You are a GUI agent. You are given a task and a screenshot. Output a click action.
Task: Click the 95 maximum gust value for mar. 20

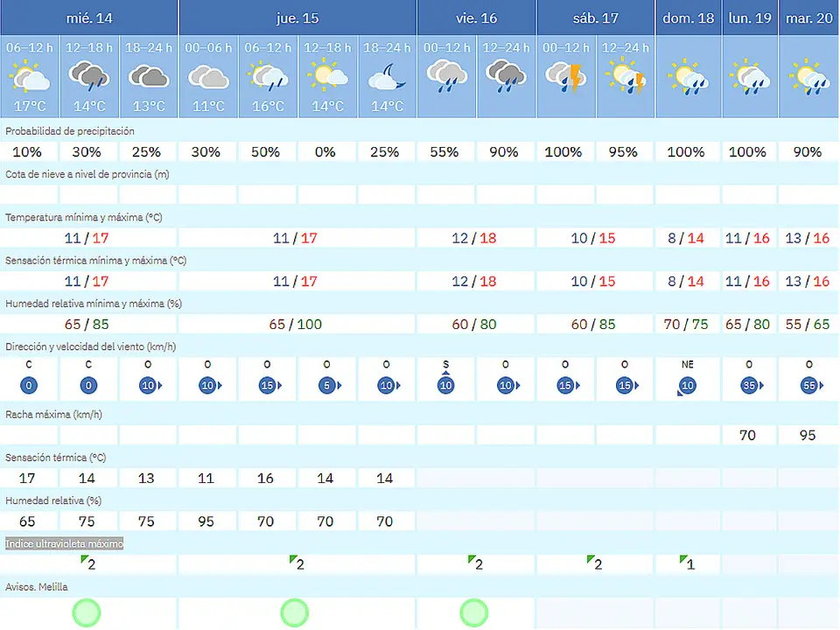click(x=808, y=435)
